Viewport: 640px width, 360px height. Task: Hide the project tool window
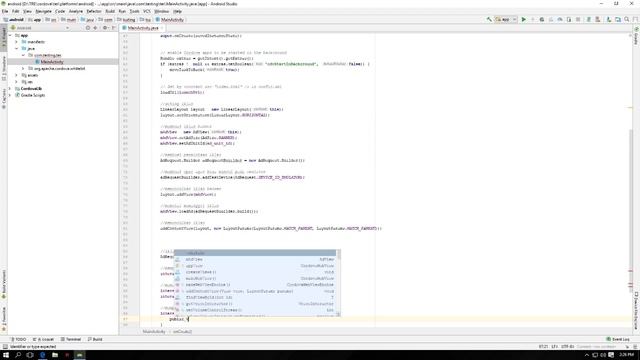[113, 28]
